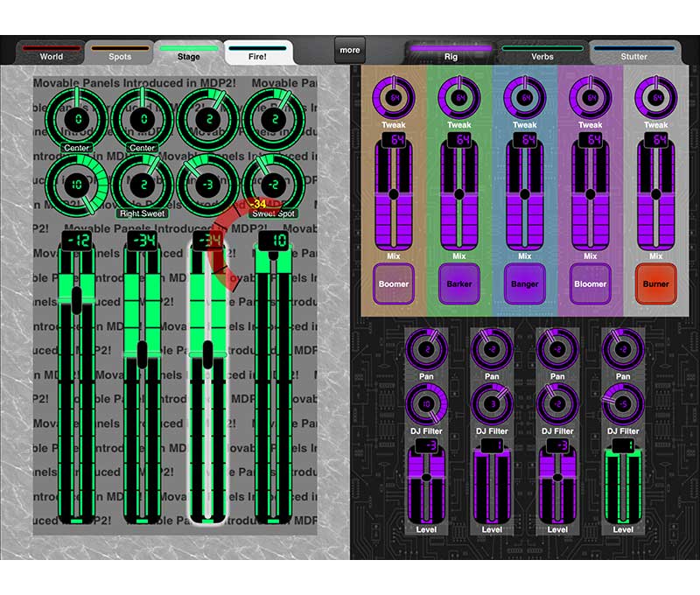The image size is (700, 595).
Task: Open the Rig tab
Action: point(451,52)
